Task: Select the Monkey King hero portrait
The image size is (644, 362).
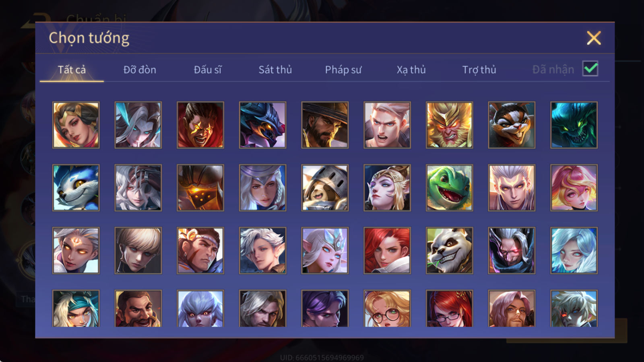Action: [x=449, y=125]
